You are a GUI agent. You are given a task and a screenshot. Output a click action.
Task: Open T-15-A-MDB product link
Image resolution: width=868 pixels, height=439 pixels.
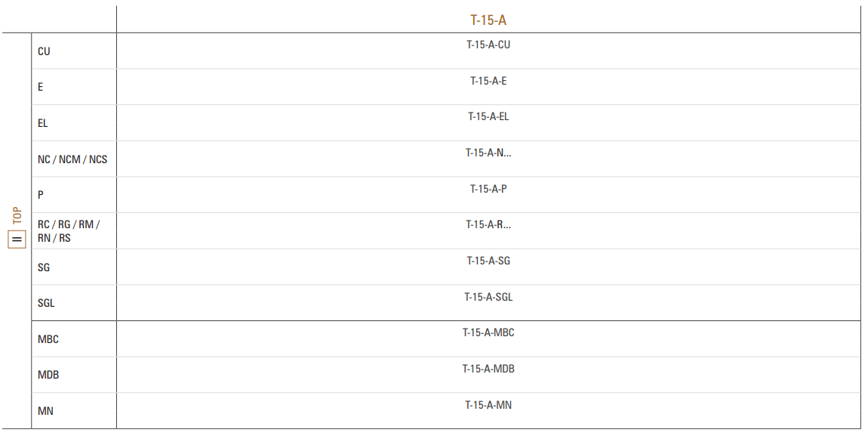click(488, 369)
